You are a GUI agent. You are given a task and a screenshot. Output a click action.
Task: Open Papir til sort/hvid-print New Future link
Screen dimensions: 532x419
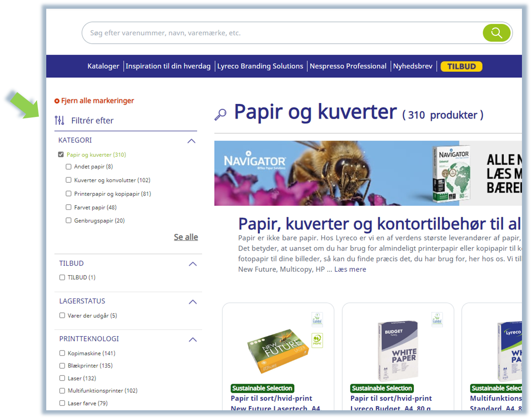pos(275,404)
